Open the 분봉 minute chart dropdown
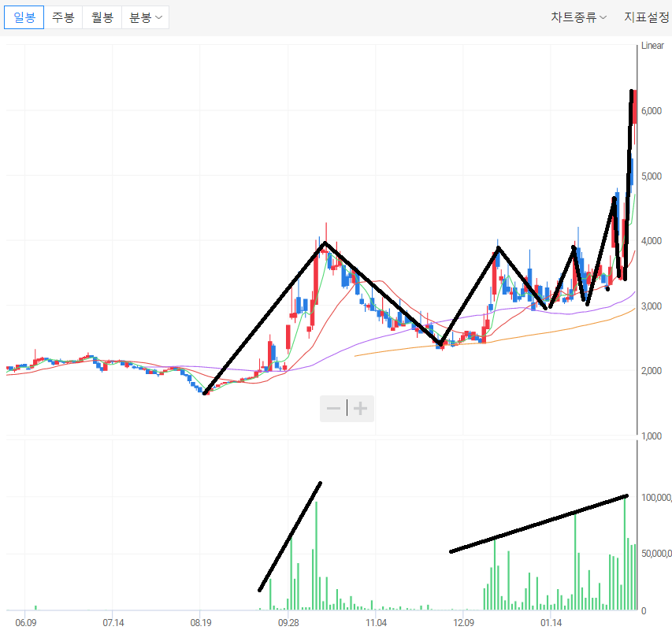 [145, 17]
